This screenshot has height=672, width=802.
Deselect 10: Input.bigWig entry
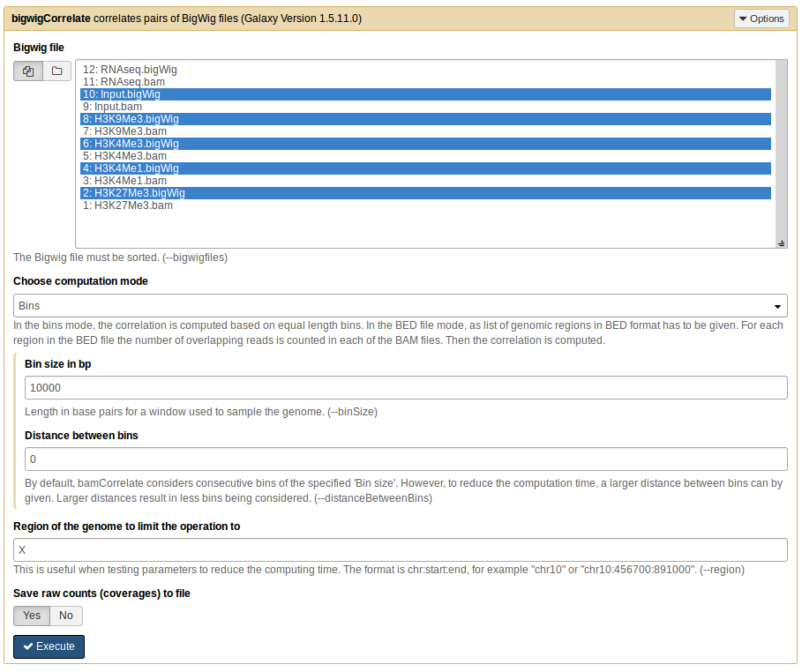(122, 94)
